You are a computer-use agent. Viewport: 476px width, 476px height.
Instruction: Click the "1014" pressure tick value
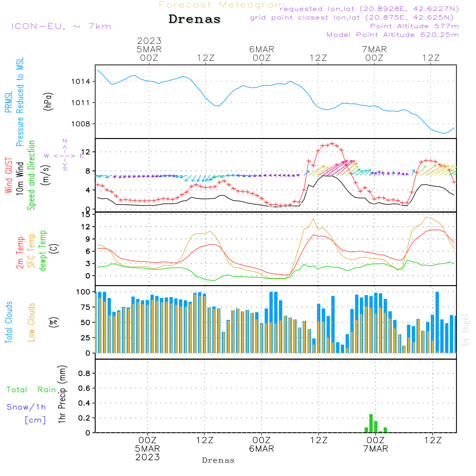tap(81, 82)
